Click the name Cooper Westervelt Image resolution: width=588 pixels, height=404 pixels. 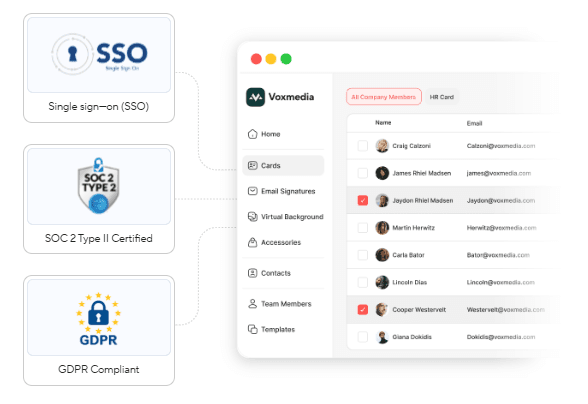tap(419, 310)
